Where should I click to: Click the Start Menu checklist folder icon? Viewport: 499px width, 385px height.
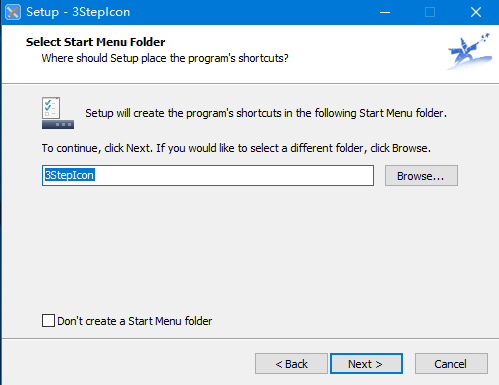tap(58, 113)
